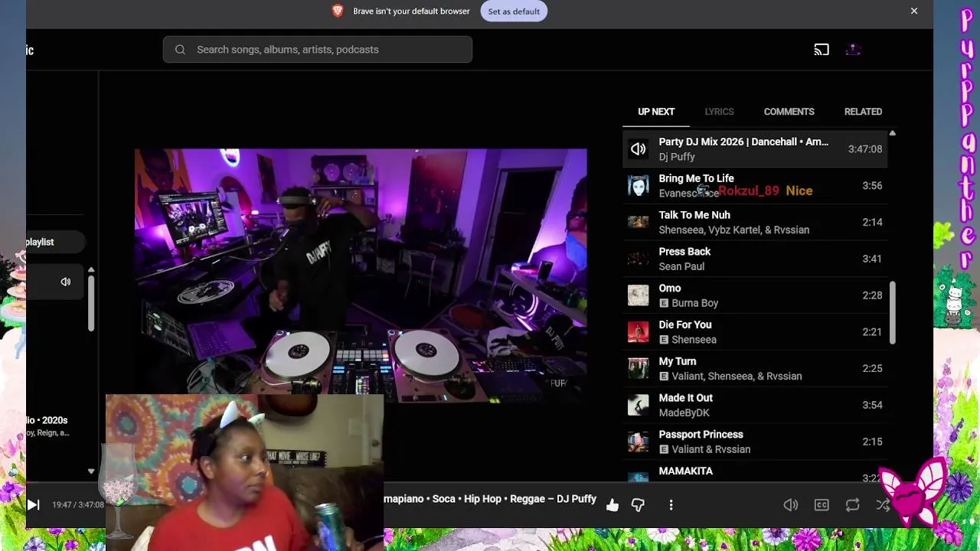Click the Talk To Me Nuh thumbnail
Screen dimensions: 980x551
click(639, 223)
